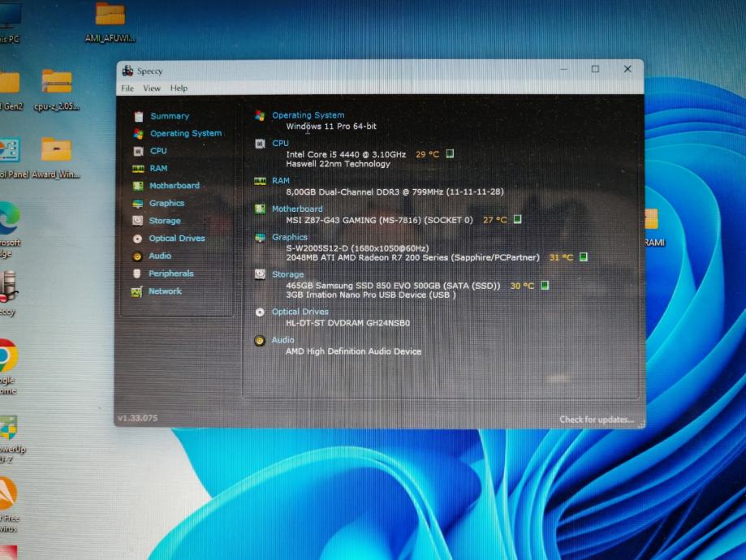Click the Audio speaker icon in sidebar
This screenshot has height=560, width=746.
tap(137, 256)
